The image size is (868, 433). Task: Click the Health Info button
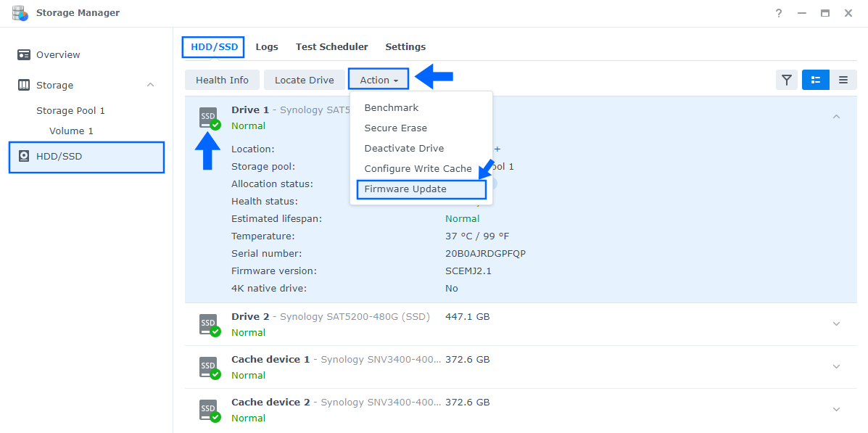click(x=222, y=80)
